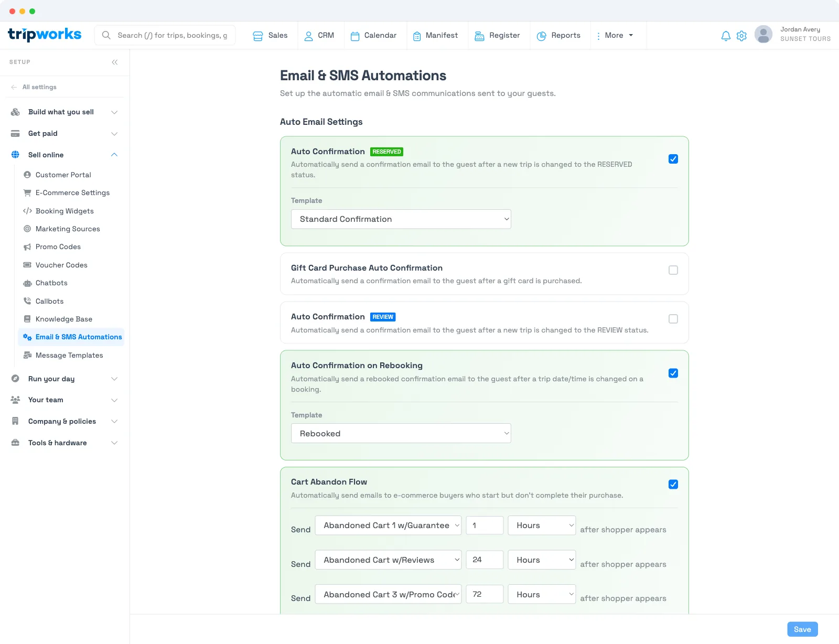
Task: Click the Voucher Codes ticket icon
Action: click(x=27, y=265)
